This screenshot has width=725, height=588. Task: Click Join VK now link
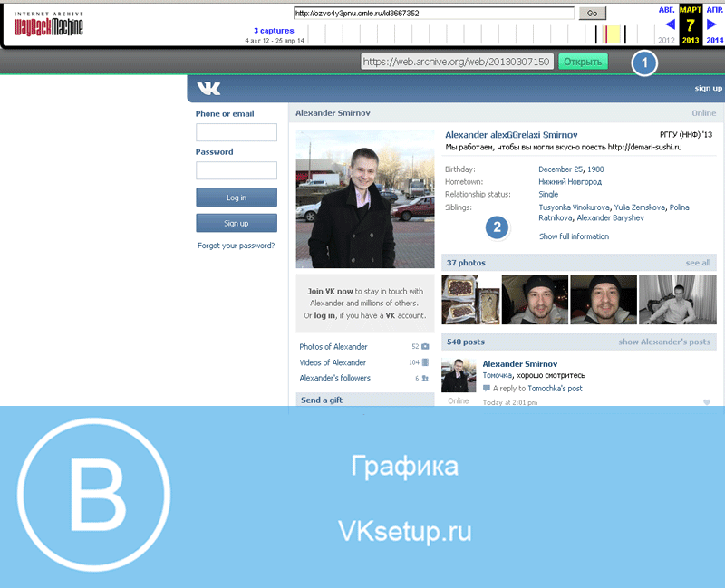(x=330, y=291)
